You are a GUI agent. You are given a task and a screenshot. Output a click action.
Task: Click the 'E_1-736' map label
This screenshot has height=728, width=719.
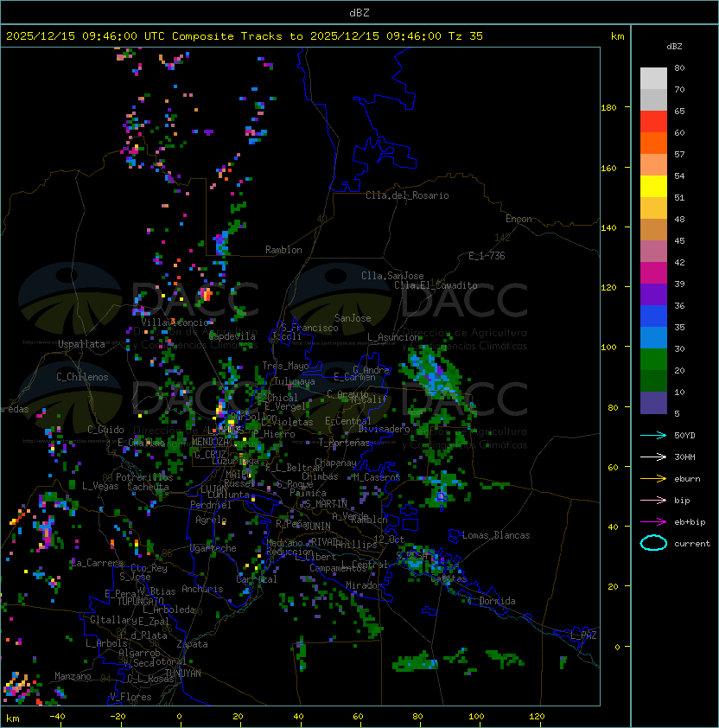(x=487, y=256)
